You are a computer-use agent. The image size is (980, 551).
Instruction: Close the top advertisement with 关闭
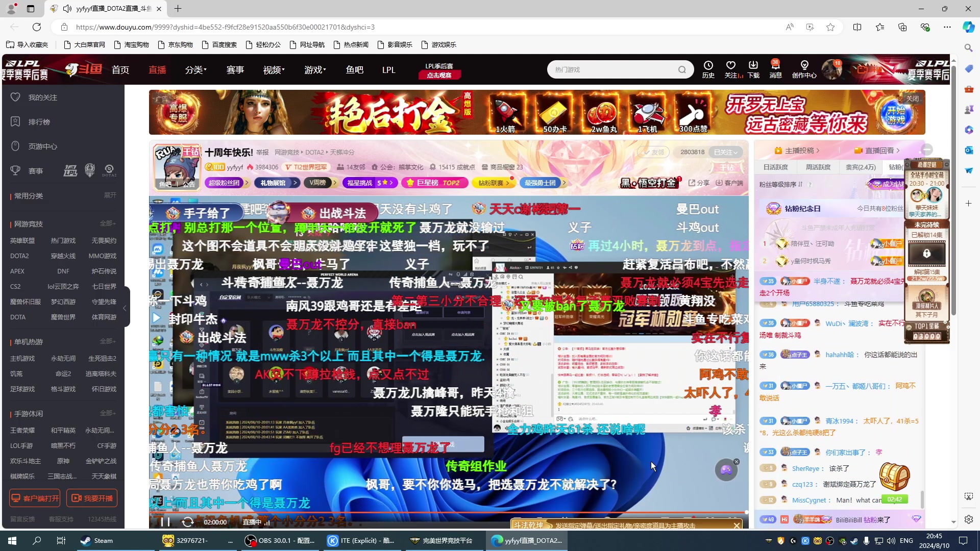pos(912,98)
